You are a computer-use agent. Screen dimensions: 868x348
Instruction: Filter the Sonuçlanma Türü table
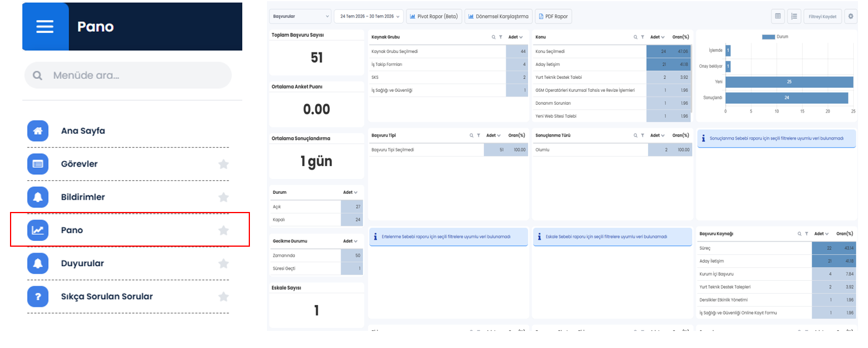click(642, 135)
